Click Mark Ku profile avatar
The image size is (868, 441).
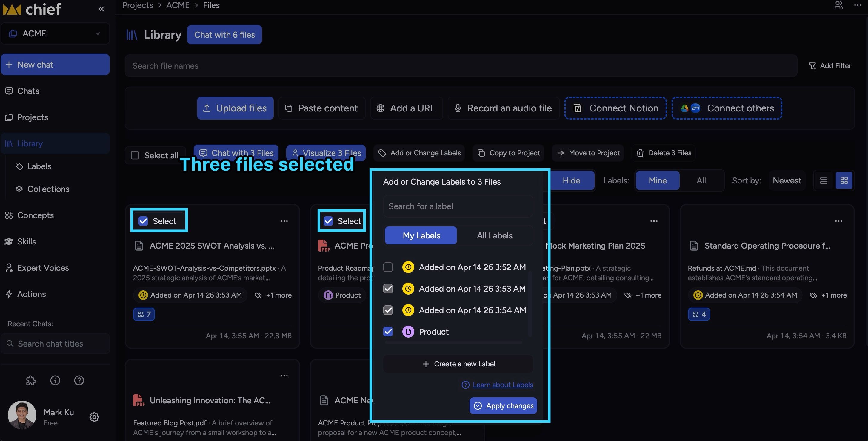tap(22, 415)
